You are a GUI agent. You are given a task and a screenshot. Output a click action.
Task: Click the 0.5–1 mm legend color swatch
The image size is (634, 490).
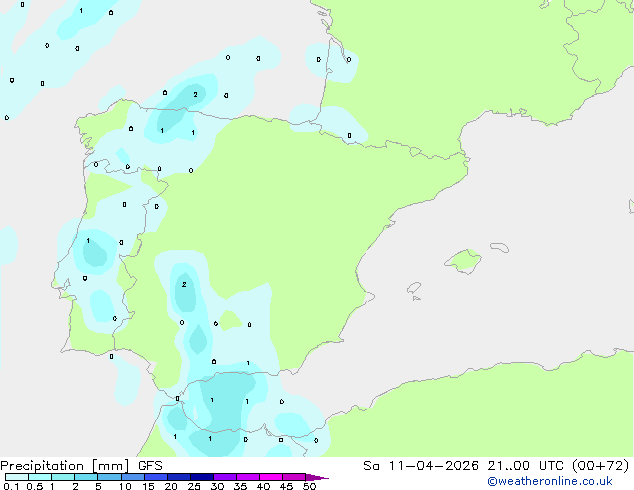coord(40,477)
